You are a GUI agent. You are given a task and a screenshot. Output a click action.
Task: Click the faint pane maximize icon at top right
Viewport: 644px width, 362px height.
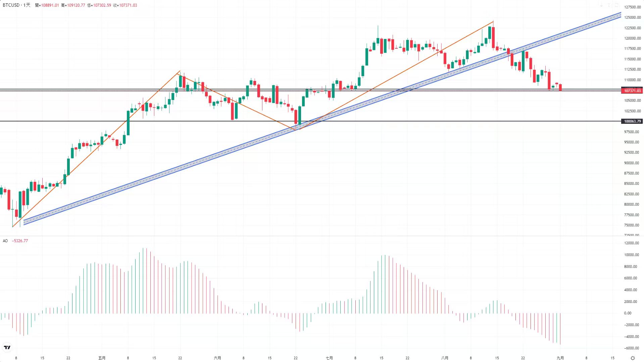click(609, 5)
